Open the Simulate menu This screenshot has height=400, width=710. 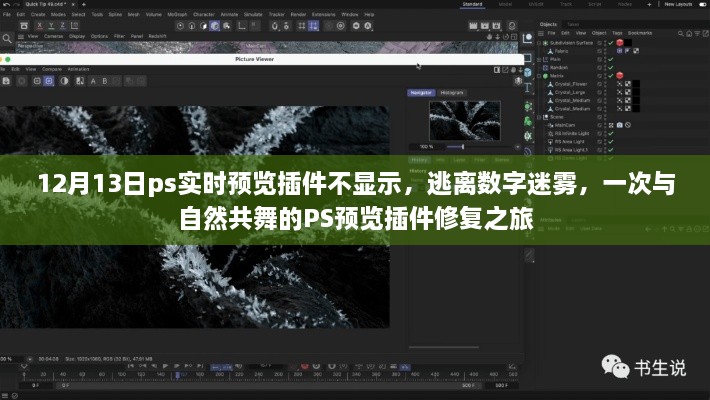click(253, 14)
